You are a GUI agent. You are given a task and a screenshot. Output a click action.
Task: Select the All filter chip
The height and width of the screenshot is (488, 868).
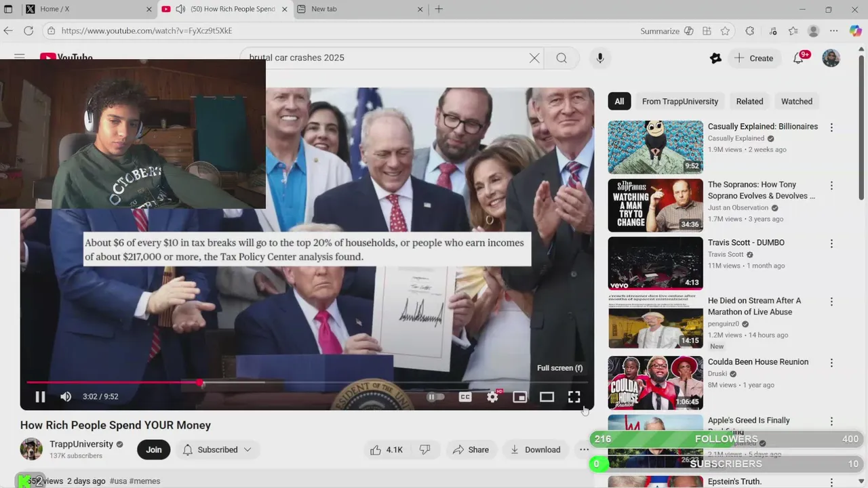click(619, 102)
